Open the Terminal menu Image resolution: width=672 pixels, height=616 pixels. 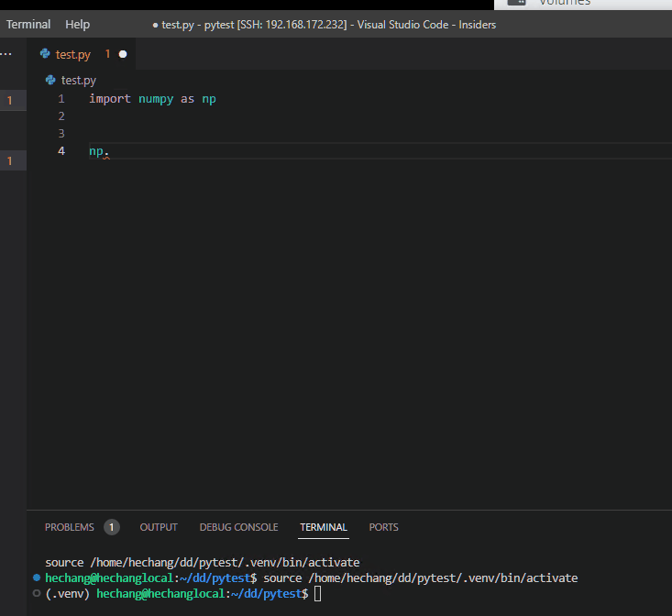pos(28,25)
